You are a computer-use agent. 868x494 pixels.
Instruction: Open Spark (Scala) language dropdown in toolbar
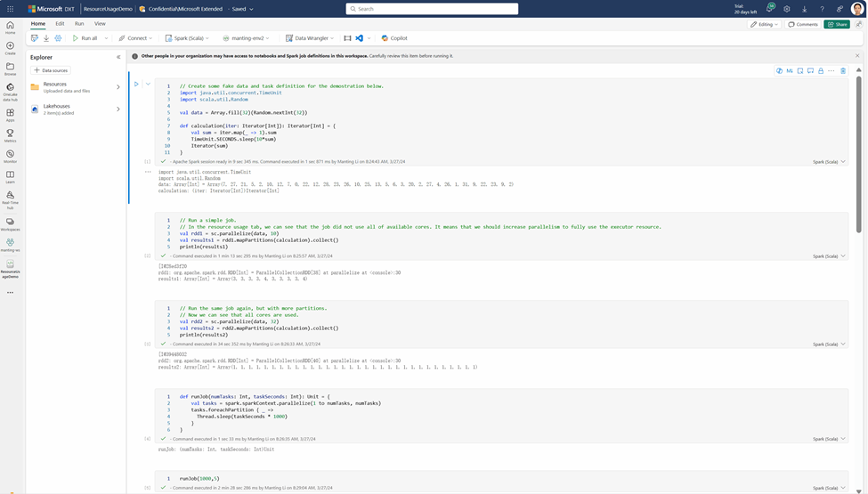click(x=187, y=38)
